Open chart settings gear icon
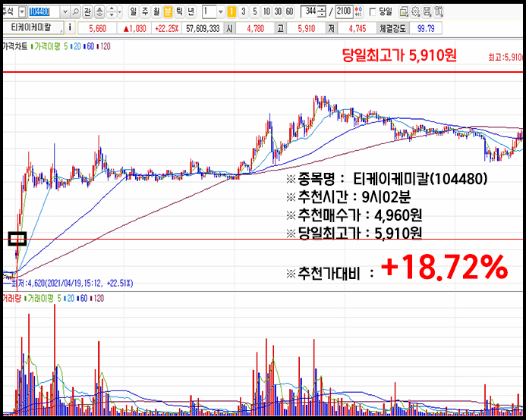 coord(415,12)
